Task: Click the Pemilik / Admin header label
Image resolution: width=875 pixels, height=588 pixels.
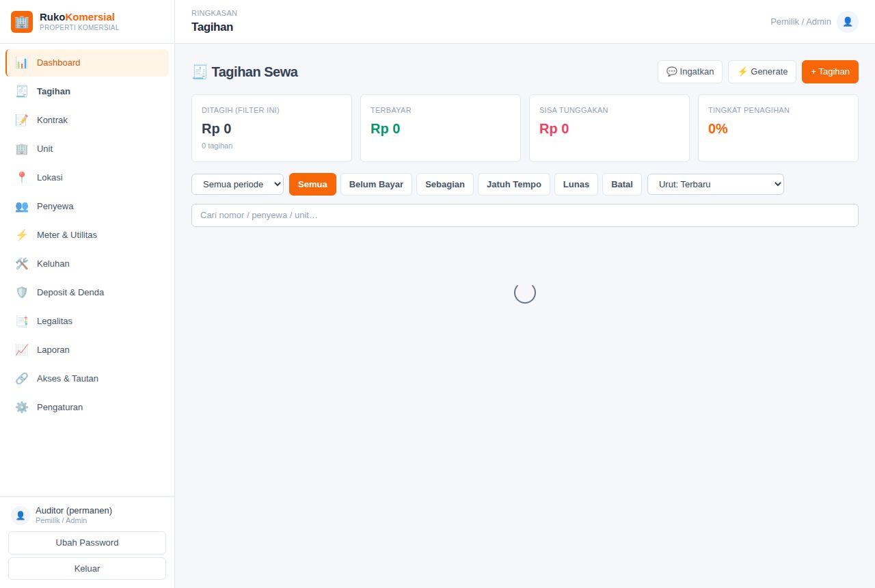Action: 800,22
